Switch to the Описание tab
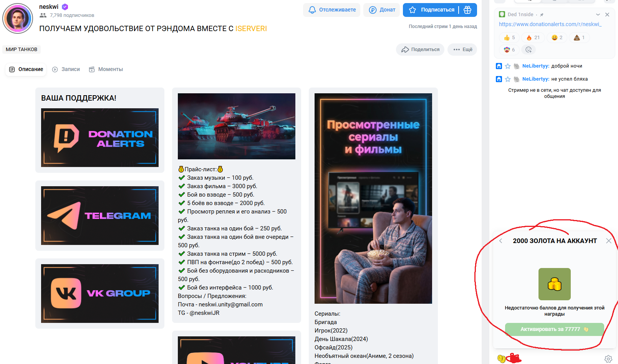Screen dimensions: 618x364 pos(26,69)
